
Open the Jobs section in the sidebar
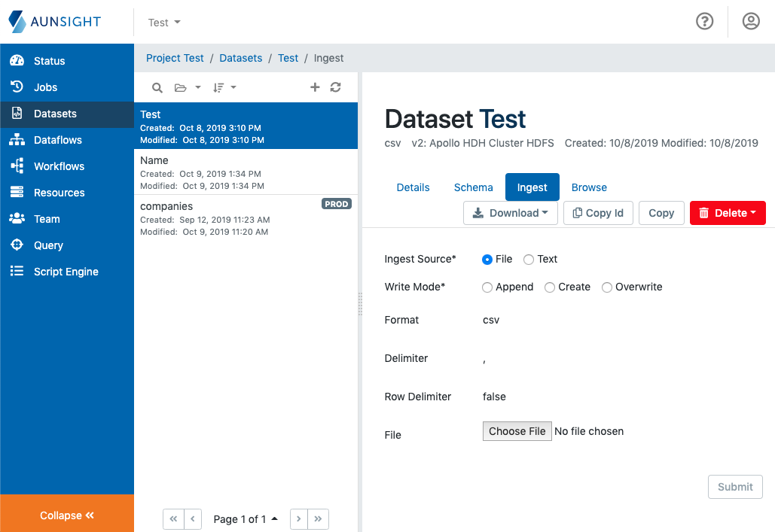45,87
